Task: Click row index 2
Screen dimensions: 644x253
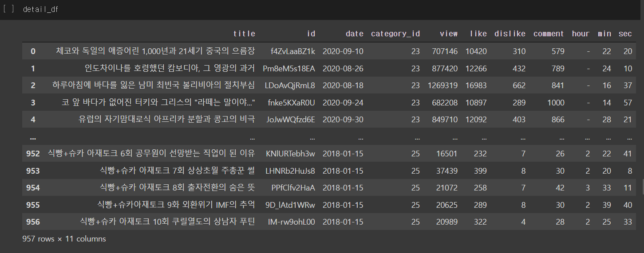Action: click(33, 86)
